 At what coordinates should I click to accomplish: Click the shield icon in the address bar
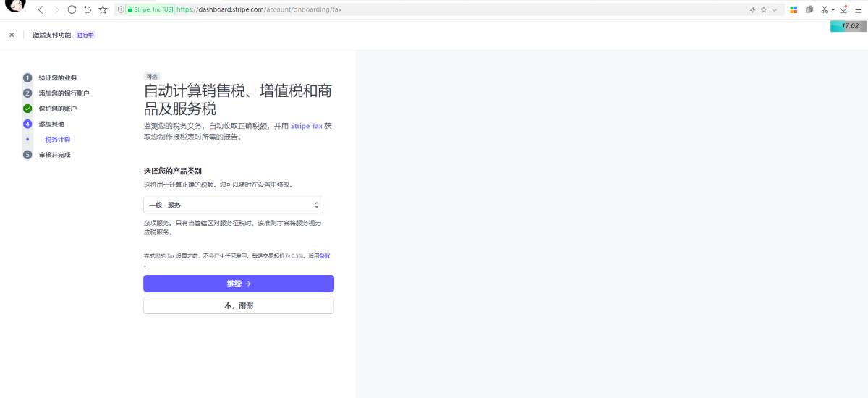pos(121,10)
